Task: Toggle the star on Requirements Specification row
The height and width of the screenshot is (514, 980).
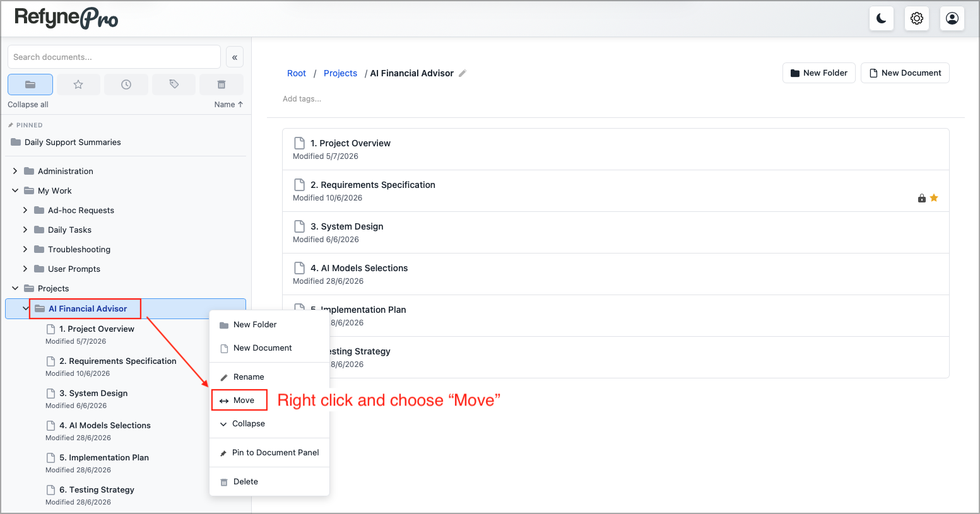Action: point(934,198)
